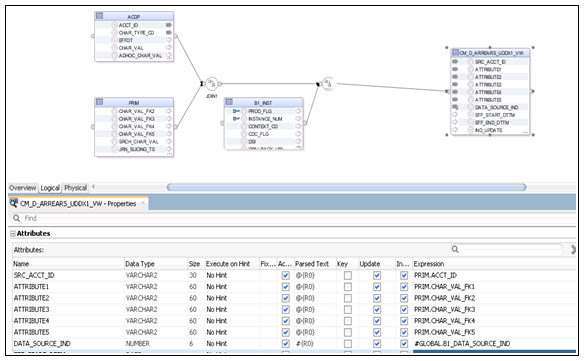The image size is (584, 361).
Task: Switch to the Logical tab
Action: pyautogui.click(x=50, y=188)
